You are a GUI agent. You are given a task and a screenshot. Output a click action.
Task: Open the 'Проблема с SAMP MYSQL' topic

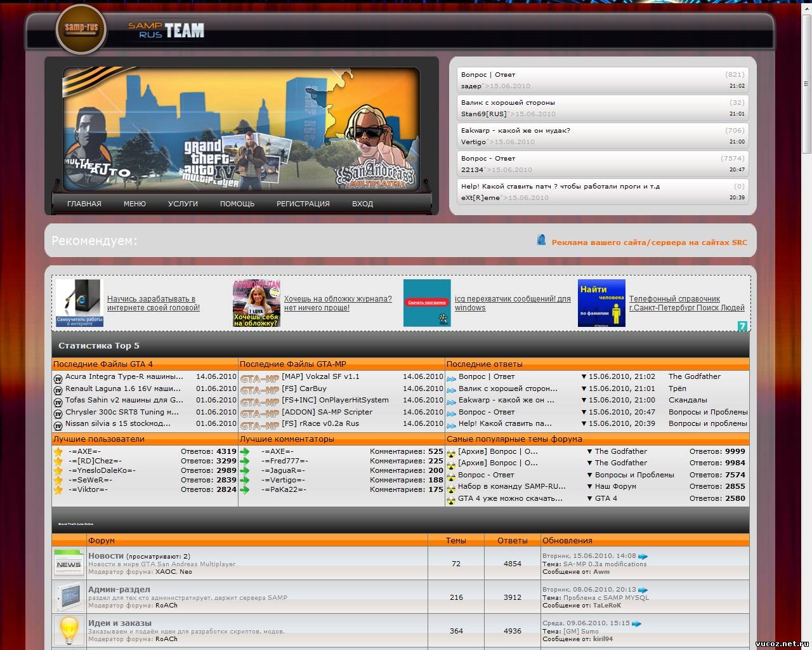(x=606, y=597)
